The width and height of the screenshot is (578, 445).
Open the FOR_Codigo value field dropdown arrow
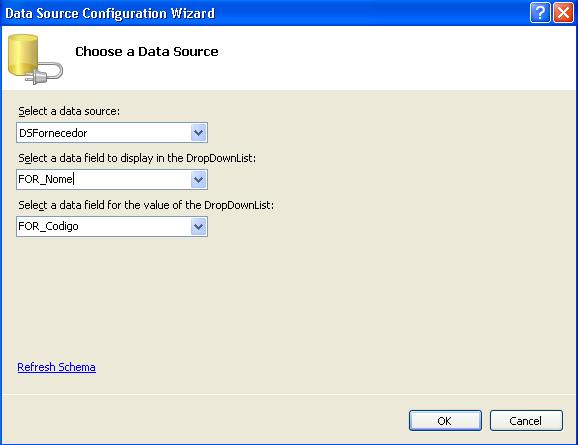pos(198,226)
